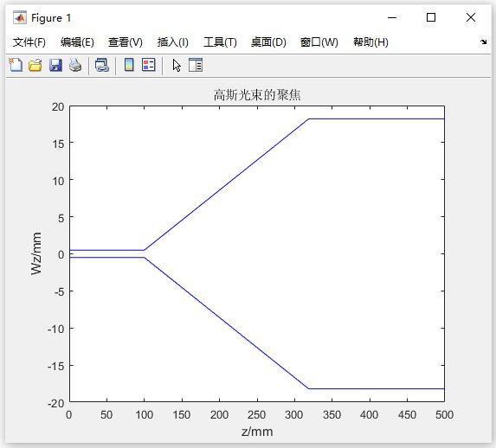
Task: Open the 查看(V) menu
Action: click(126, 42)
